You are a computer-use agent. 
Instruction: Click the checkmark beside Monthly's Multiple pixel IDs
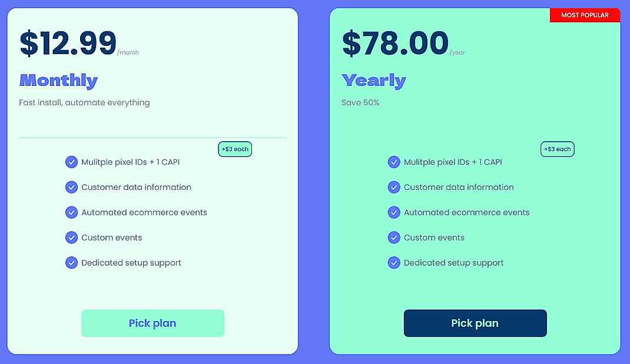(x=71, y=162)
